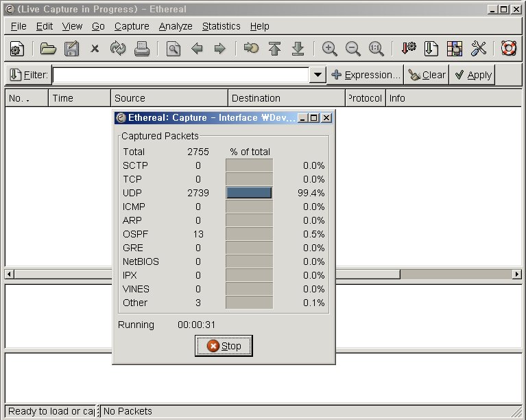Image resolution: width=526 pixels, height=420 pixels.
Task: Click the UDP packet count 2739
Action: pyautogui.click(x=198, y=193)
